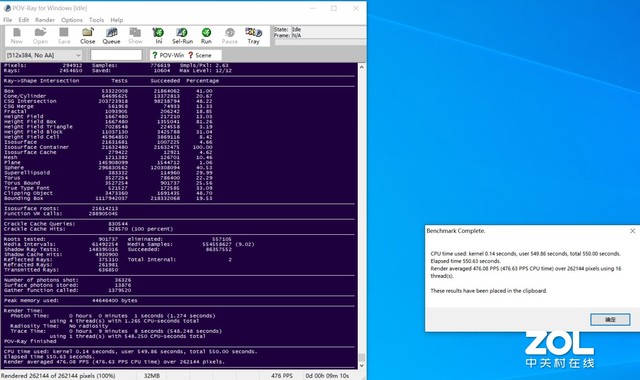Send POV-Ray to Tray icon
640x380 pixels.
(253, 36)
